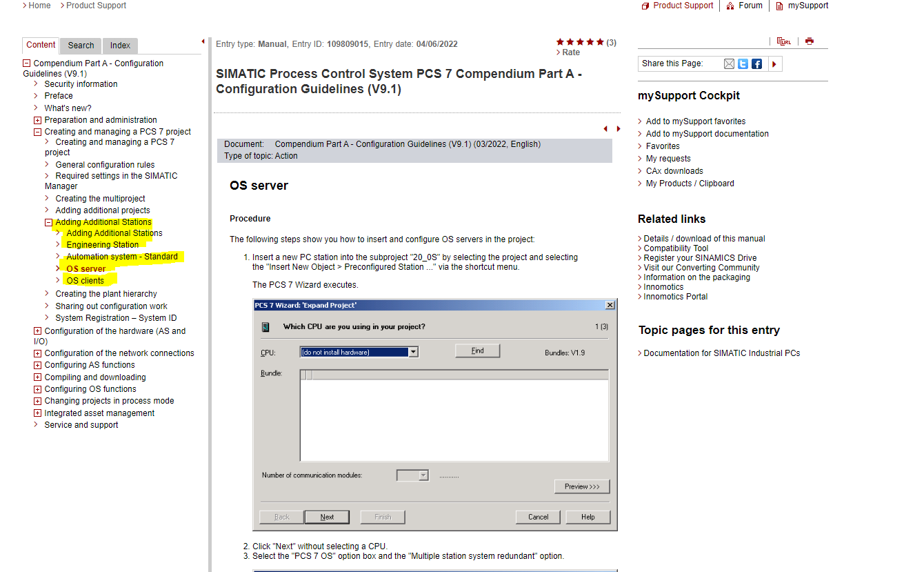Viewport: 924px width, 572px height.
Task: Open the Forum people icon
Action: (x=730, y=6)
